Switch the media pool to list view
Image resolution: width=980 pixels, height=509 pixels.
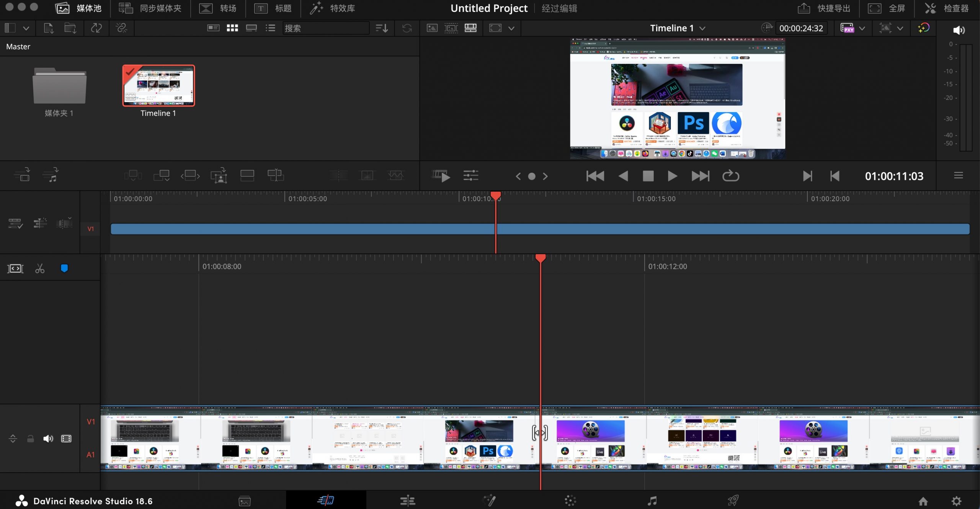tap(271, 28)
